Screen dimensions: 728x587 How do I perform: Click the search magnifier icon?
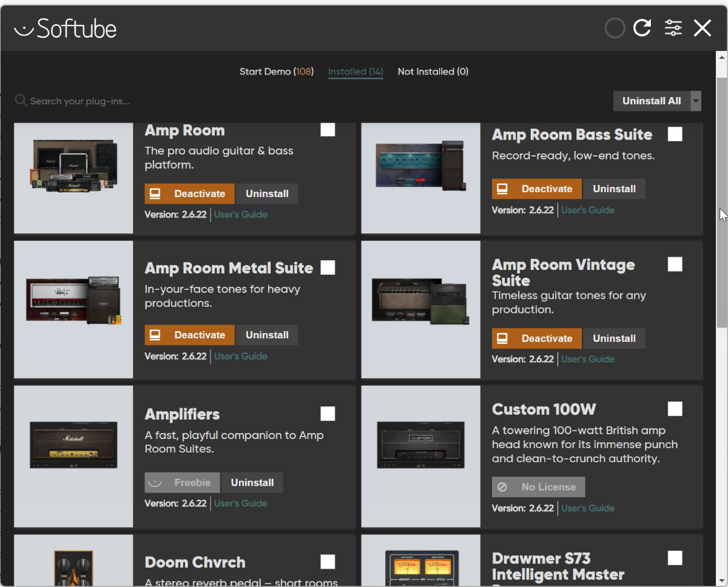click(21, 101)
